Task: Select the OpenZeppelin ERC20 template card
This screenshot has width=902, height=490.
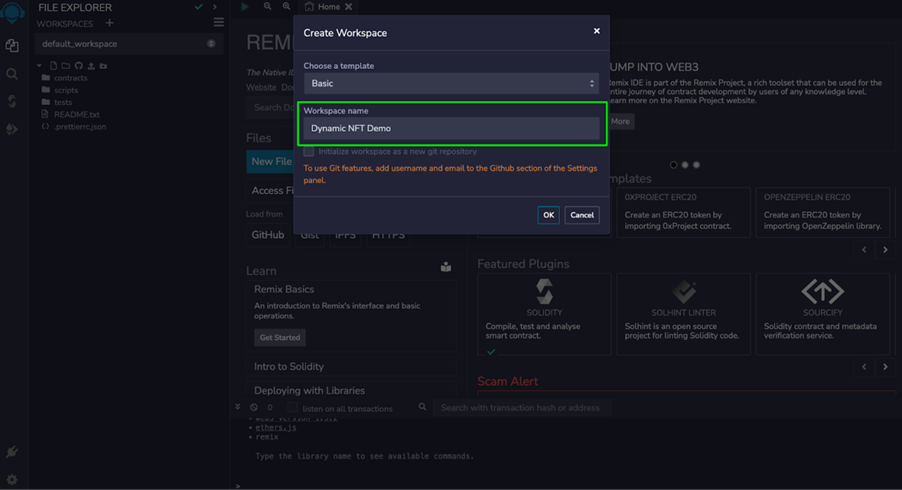Action: pos(823,212)
